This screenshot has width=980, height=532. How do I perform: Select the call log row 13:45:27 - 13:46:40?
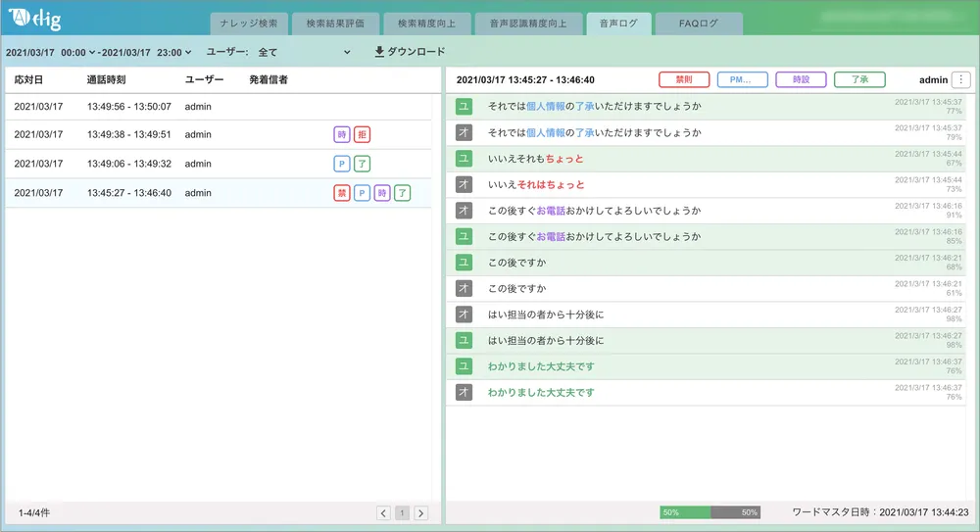coord(219,193)
